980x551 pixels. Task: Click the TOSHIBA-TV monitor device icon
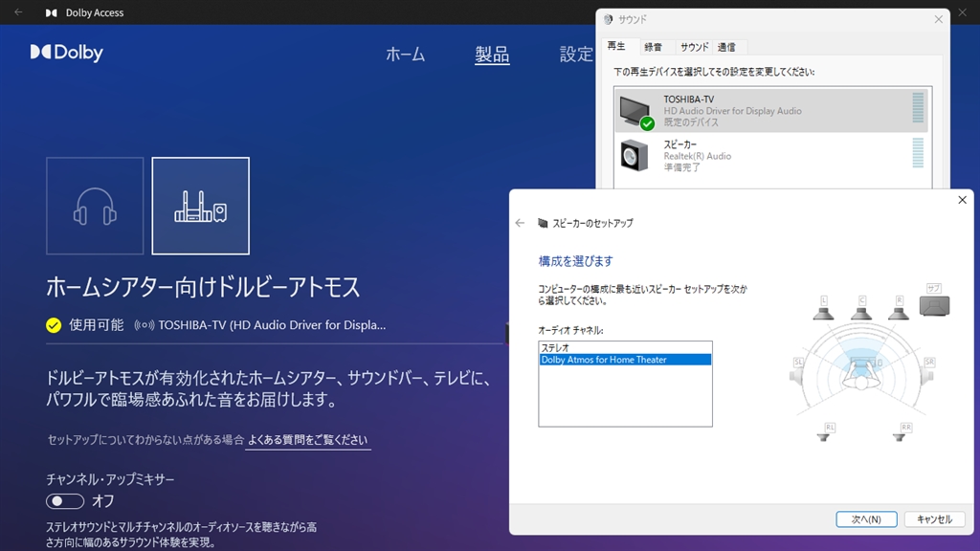click(636, 113)
